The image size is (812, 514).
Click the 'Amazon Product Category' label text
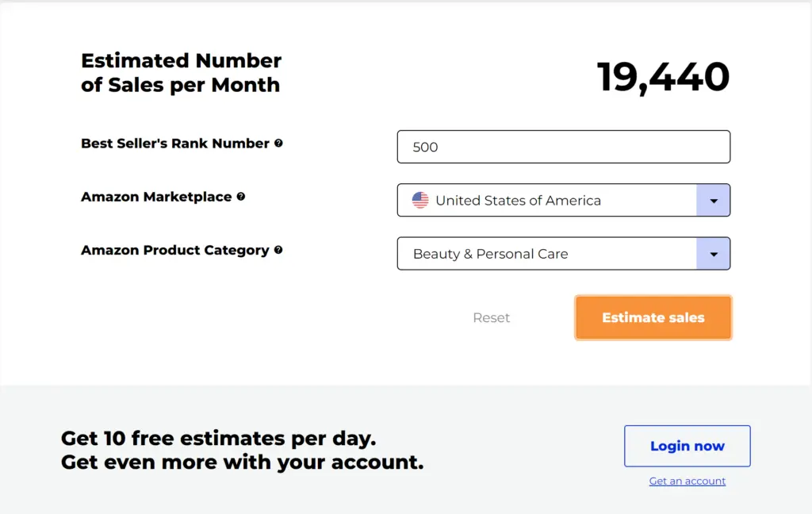[175, 250]
